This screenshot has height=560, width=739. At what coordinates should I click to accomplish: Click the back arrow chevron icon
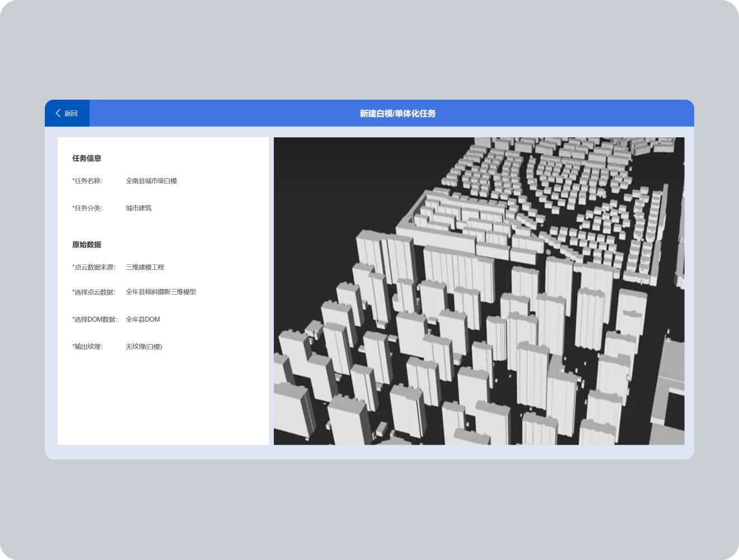(x=58, y=113)
